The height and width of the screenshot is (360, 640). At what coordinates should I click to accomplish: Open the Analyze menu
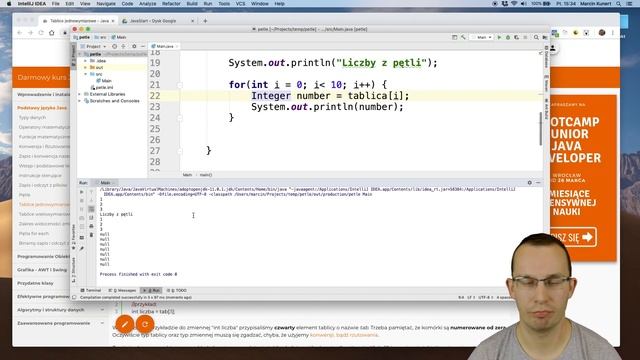pos(147,4)
